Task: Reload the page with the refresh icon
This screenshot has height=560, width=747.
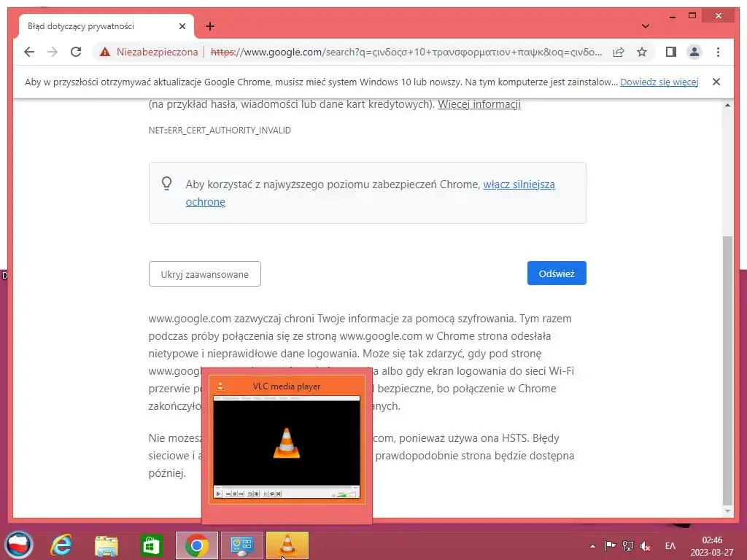Action: tap(76, 52)
